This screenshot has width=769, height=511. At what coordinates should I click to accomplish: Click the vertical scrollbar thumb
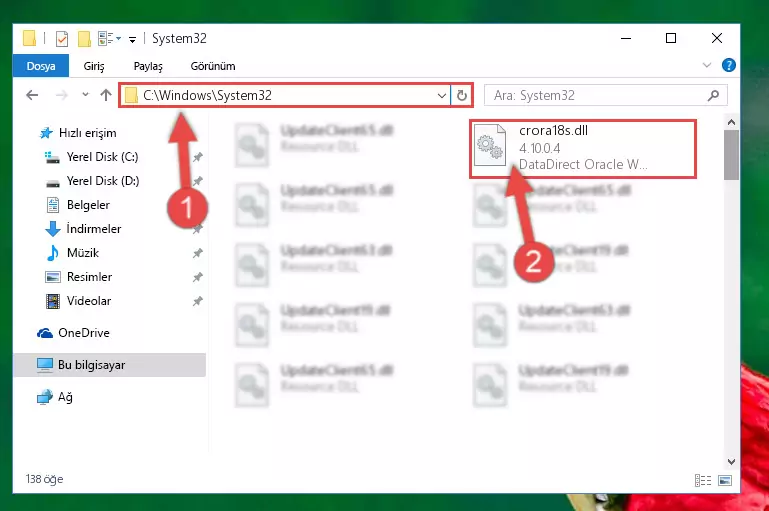point(731,155)
